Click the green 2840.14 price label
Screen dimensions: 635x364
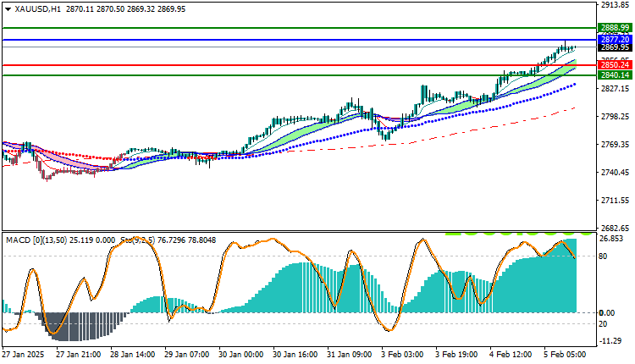615,75
